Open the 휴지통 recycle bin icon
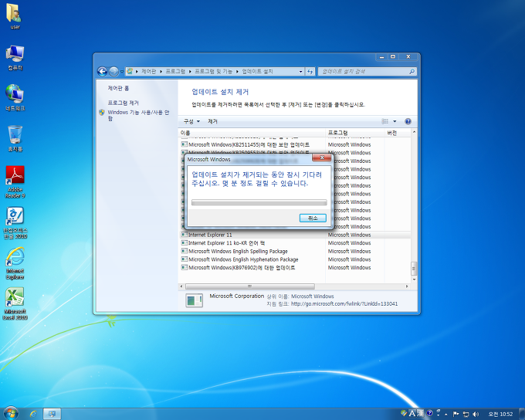The height and width of the screenshot is (420, 525). 15,138
